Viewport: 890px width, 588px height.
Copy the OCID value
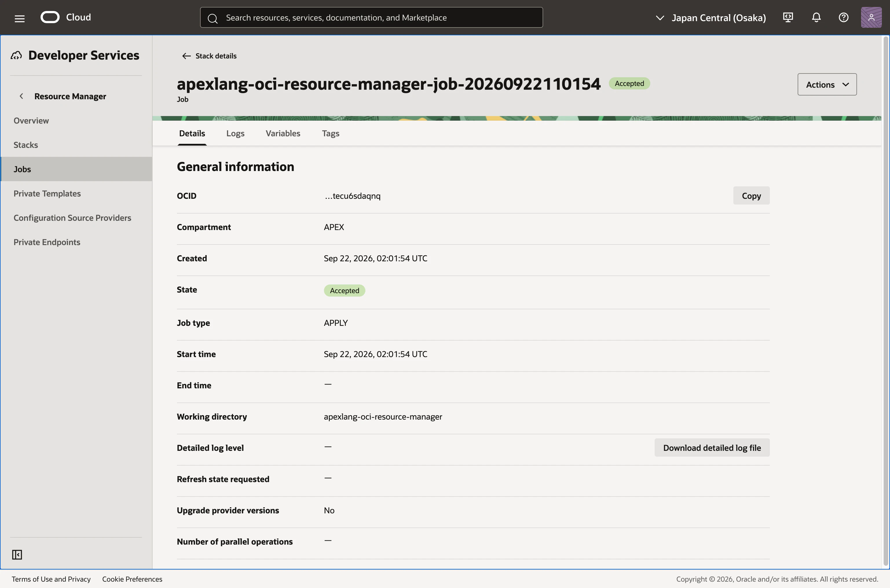click(751, 196)
